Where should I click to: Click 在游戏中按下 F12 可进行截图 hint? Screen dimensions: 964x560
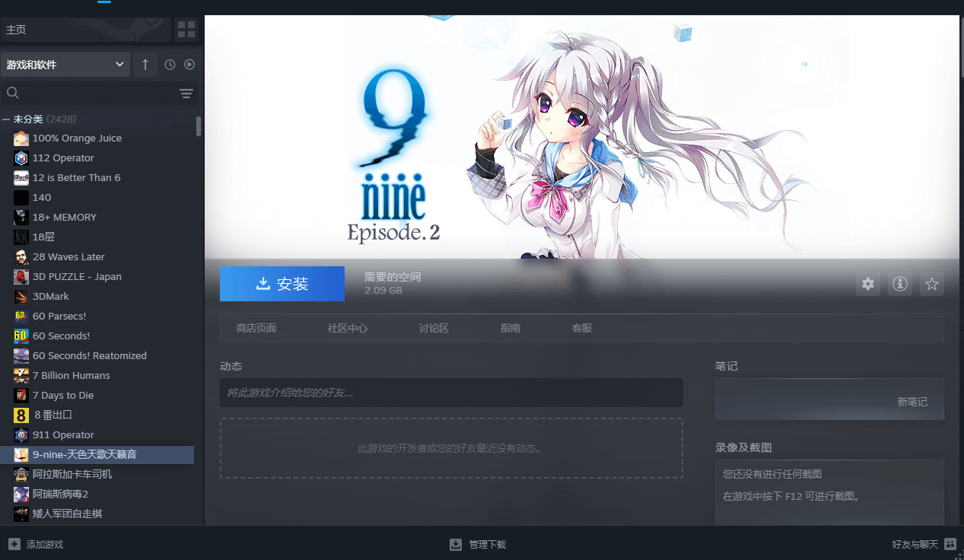(x=791, y=496)
